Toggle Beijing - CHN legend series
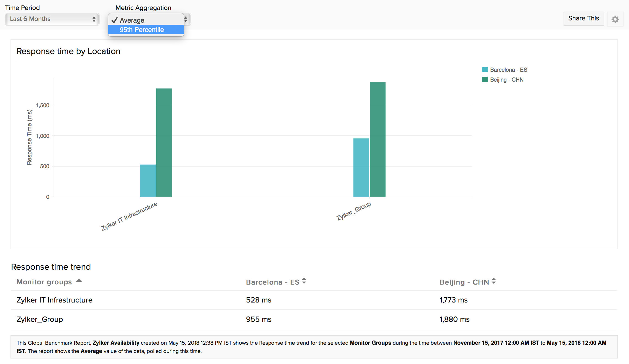 [506, 80]
